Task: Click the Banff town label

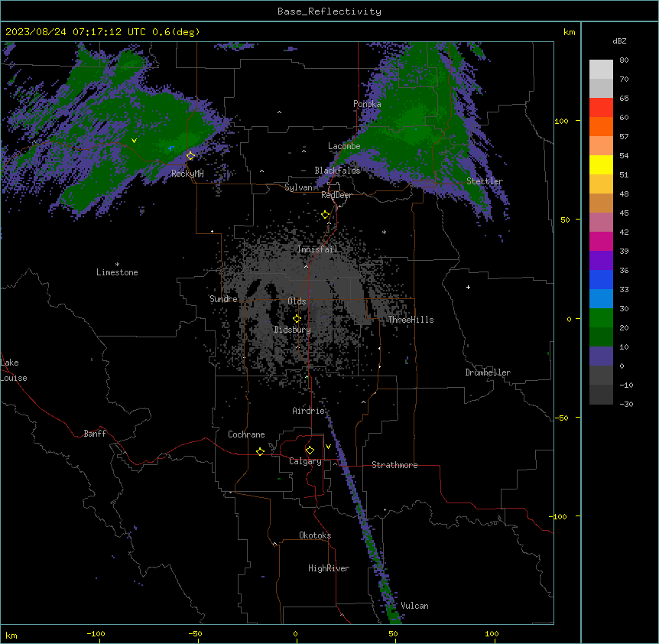Action: tap(95, 434)
